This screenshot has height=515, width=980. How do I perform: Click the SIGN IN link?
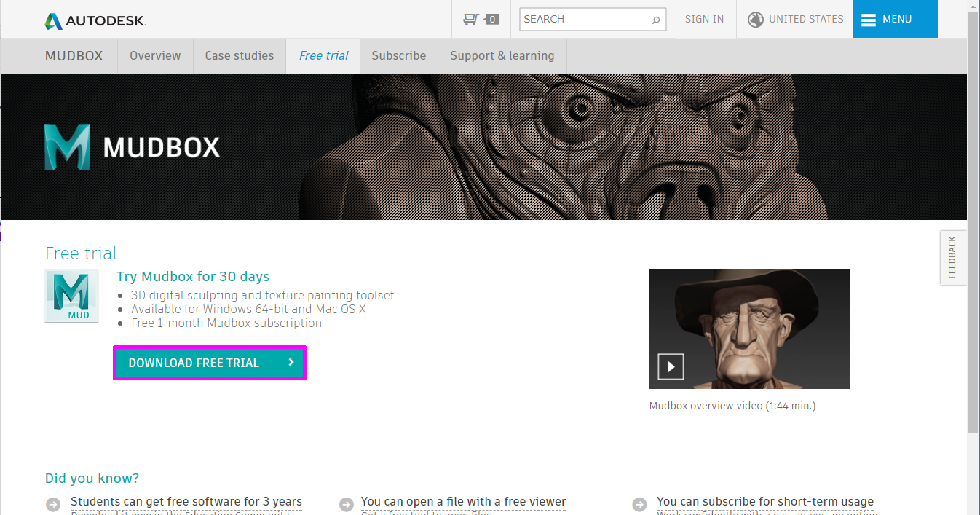705,20
